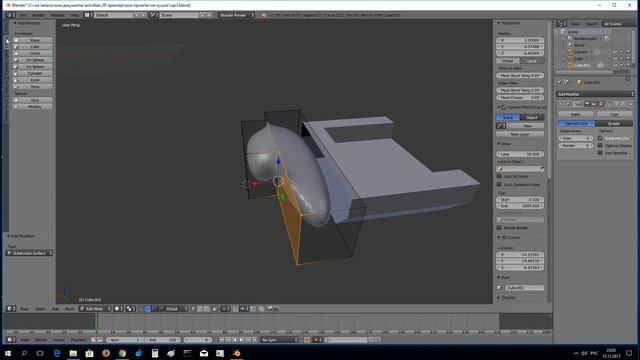Screen dimensions: 640x360
Task: Open the timeline editor type selector
Action: coord(11,340)
